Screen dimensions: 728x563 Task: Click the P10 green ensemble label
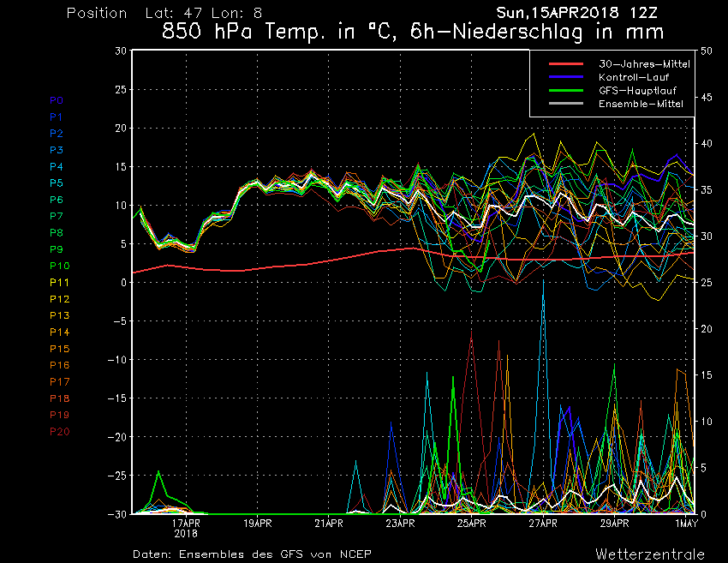click(x=59, y=266)
